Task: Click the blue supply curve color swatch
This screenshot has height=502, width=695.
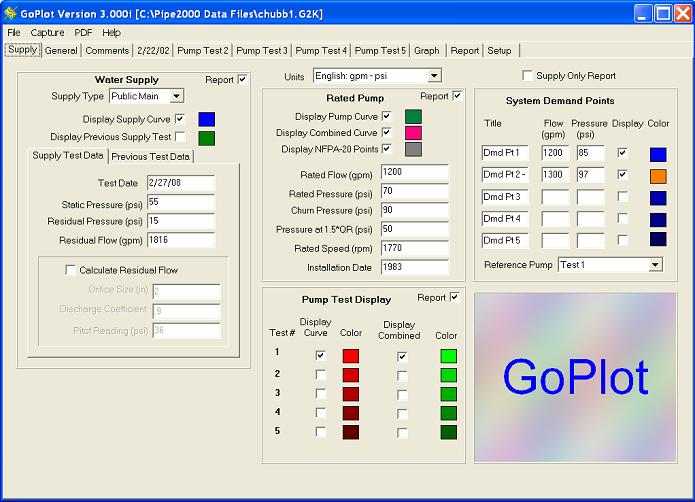Action: coord(207,119)
